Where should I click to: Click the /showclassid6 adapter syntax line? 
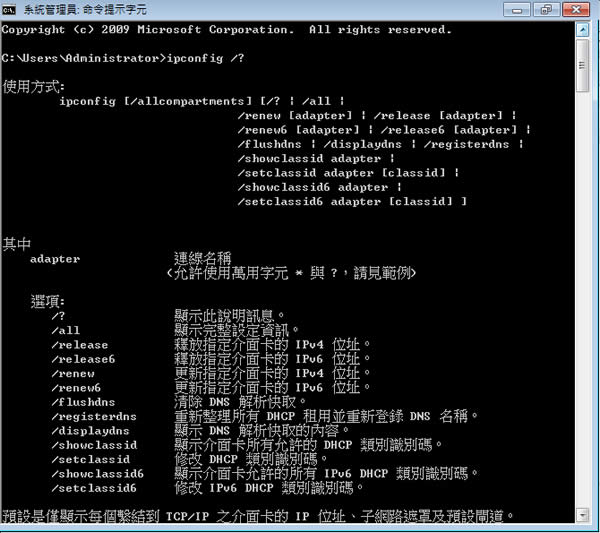click(320, 187)
